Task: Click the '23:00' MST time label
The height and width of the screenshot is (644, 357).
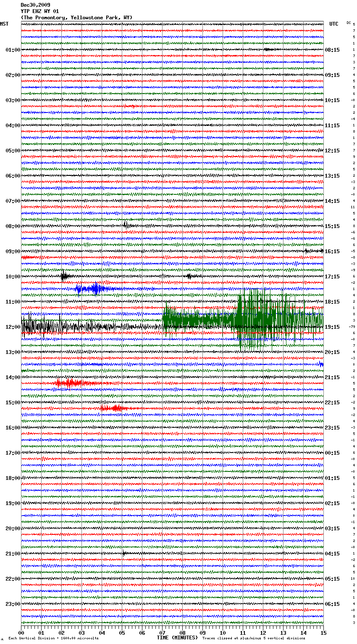Action: [x=13, y=604]
